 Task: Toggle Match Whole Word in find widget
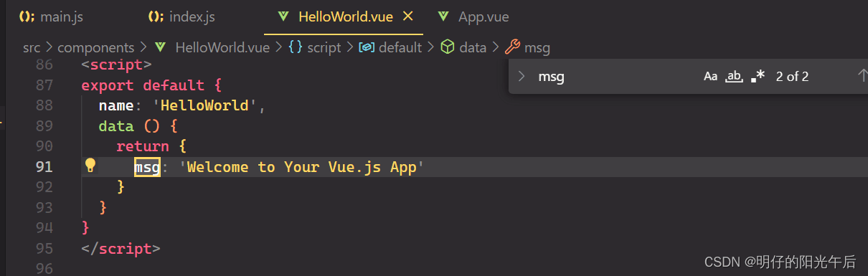click(x=734, y=76)
